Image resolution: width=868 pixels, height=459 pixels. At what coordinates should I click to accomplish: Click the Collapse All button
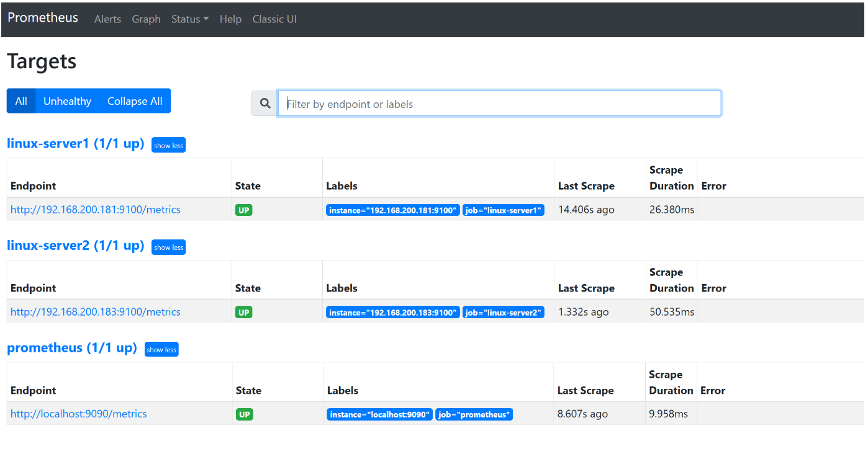point(135,101)
